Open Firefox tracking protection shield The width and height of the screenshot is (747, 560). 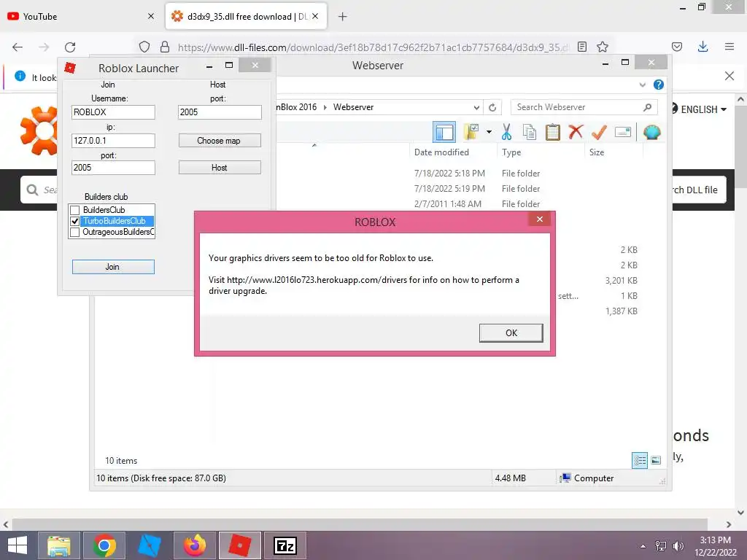pyautogui.click(x=144, y=47)
